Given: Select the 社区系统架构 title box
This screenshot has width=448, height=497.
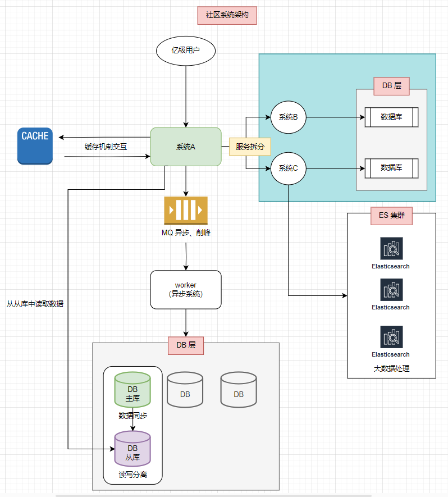Looking at the screenshot, I should (227, 16).
